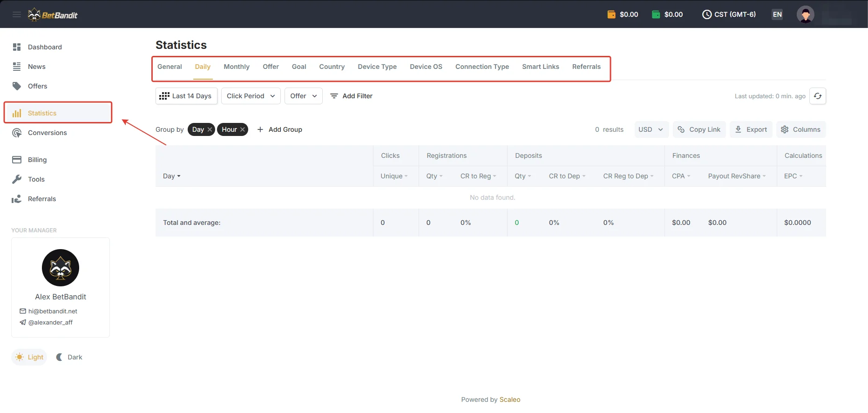Open the Last 14 Days date range picker
Screen dimensions: 868x413
click(186, 96)
